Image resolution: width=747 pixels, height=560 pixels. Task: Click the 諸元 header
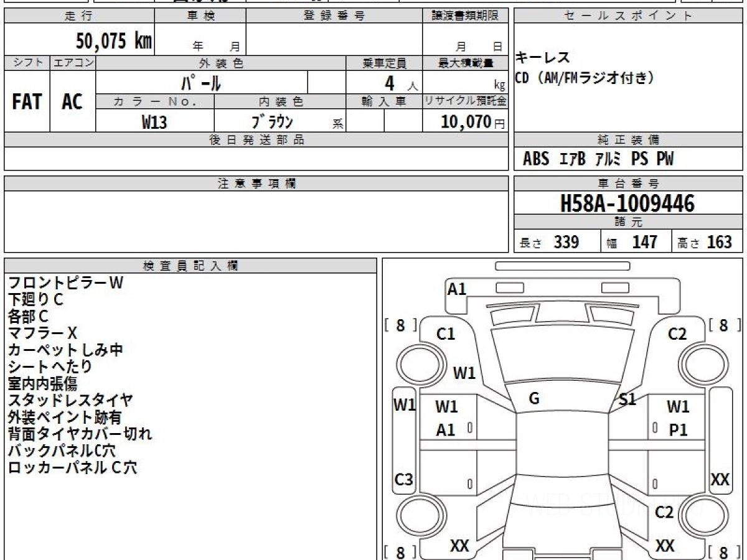628,222
